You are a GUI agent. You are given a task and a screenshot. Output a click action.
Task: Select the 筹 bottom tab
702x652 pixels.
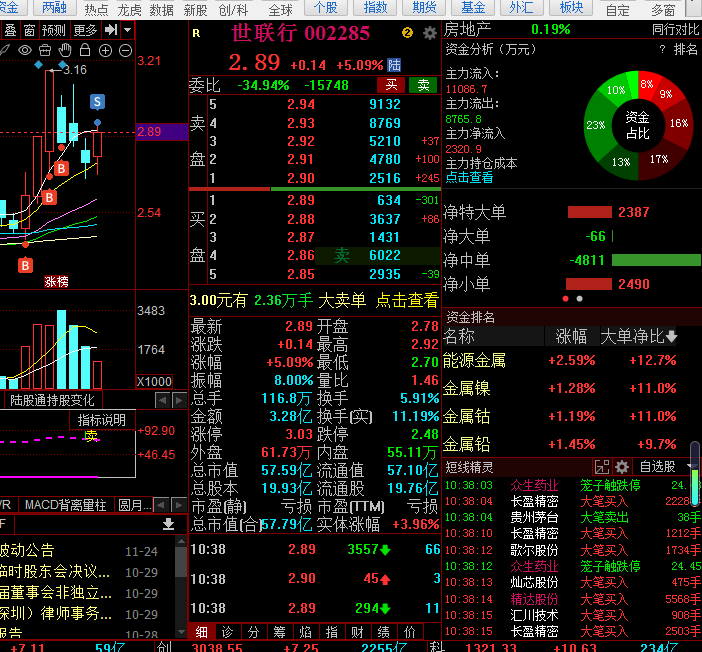point(279,632)
